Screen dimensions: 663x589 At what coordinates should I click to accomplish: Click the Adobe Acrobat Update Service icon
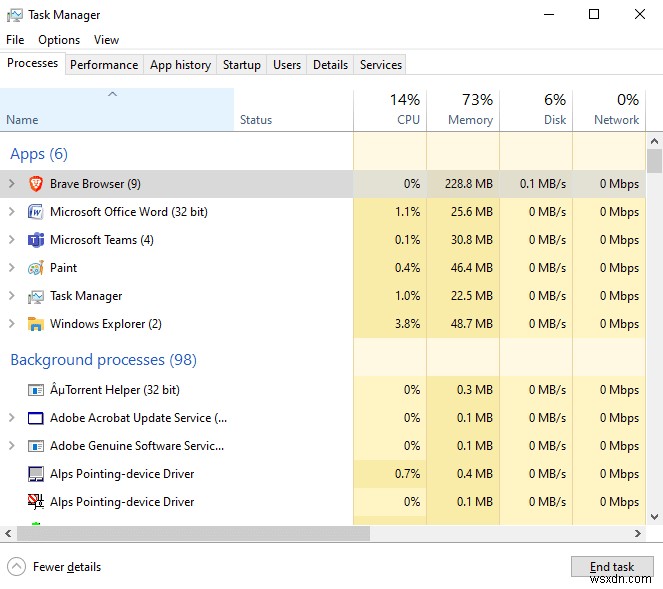(x=36, y=418)
